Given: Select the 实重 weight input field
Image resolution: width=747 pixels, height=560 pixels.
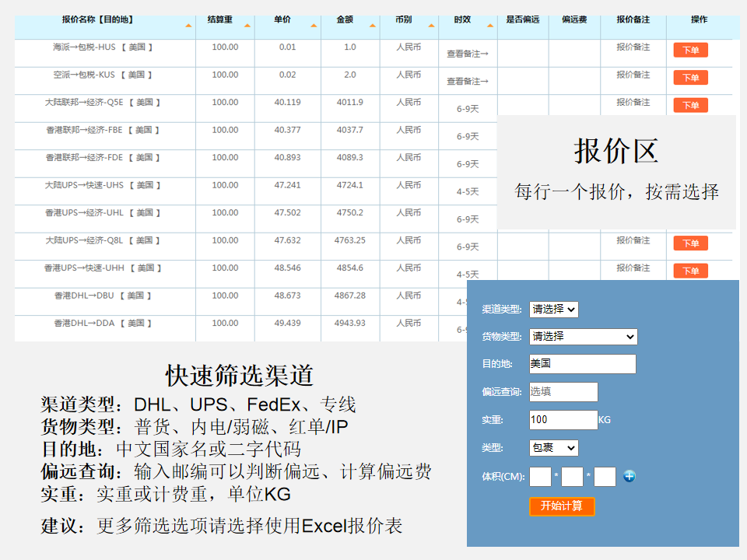Looking at the screenshot, I should click(563, 420).
